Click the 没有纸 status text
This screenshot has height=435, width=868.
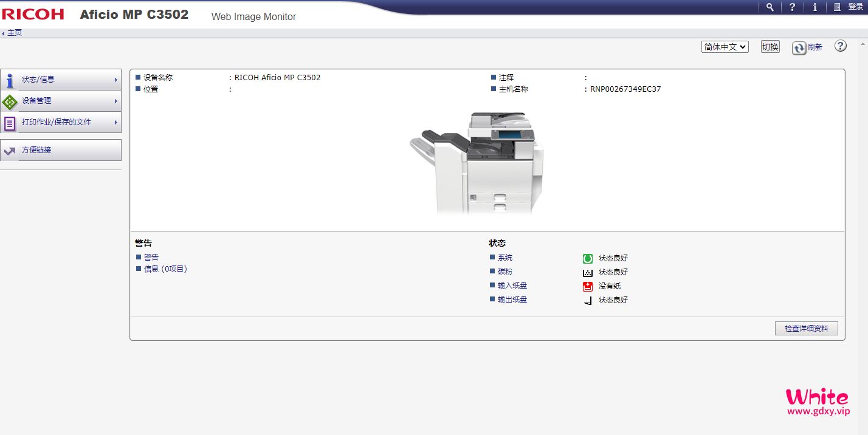click(x=610, y=286)
